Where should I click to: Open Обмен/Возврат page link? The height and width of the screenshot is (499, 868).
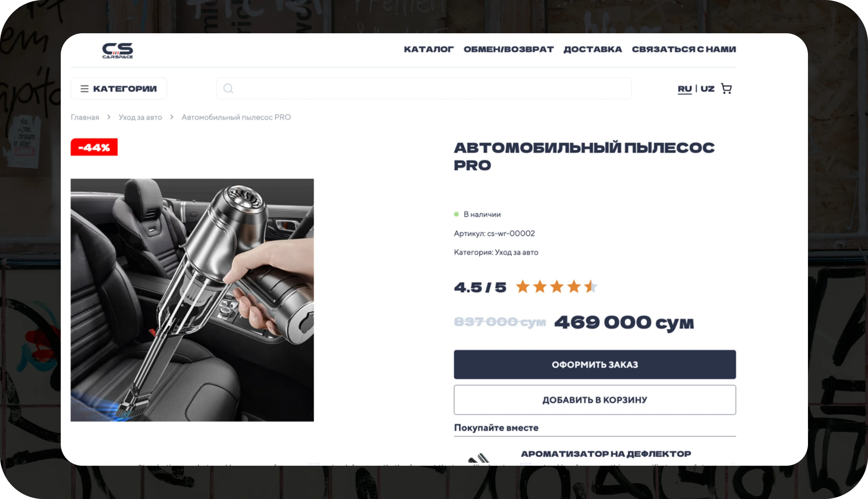509,49
